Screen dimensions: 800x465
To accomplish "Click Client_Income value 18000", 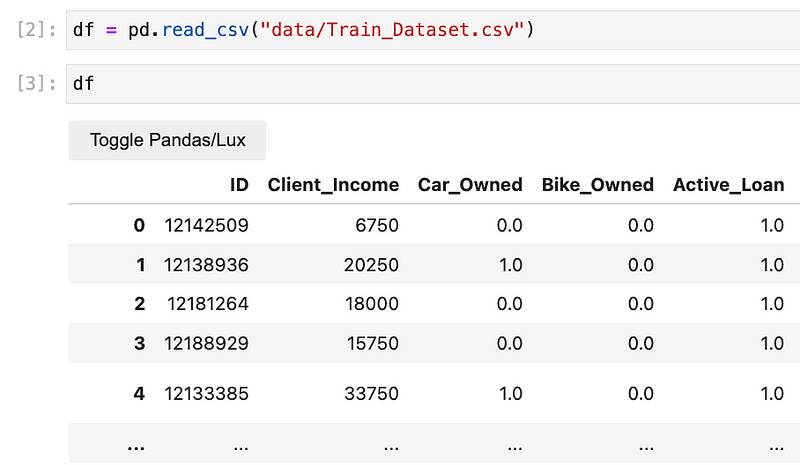I will pos(372,304).
